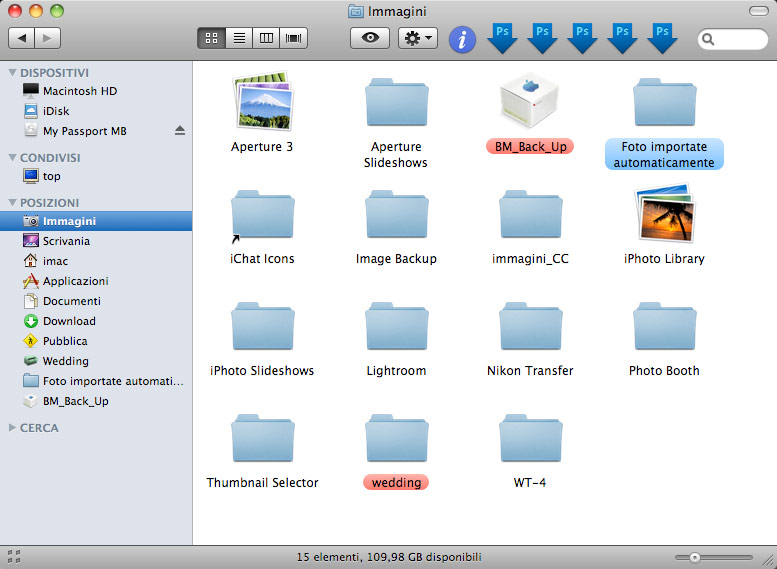Switch to icon view
The image size is (777, 569).
tap(212, 38)
